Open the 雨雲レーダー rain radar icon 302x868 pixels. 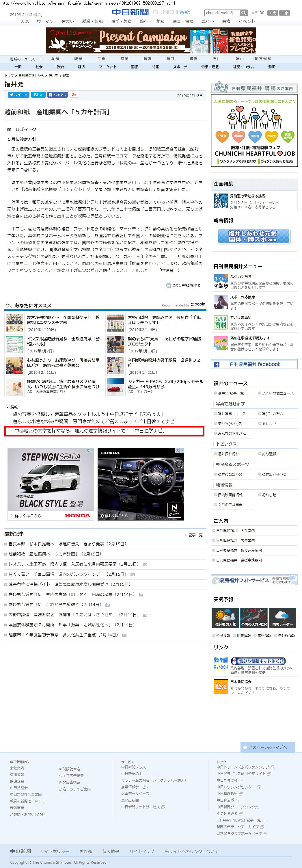[282, 618]
